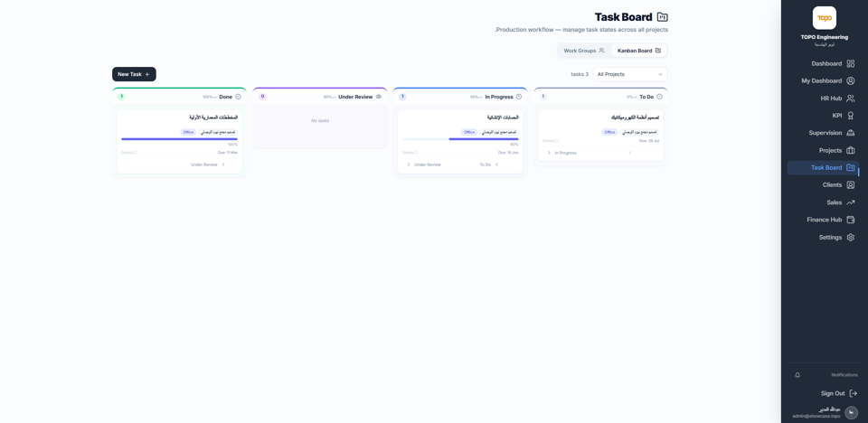Click the Done column heading text

point(226,97)
